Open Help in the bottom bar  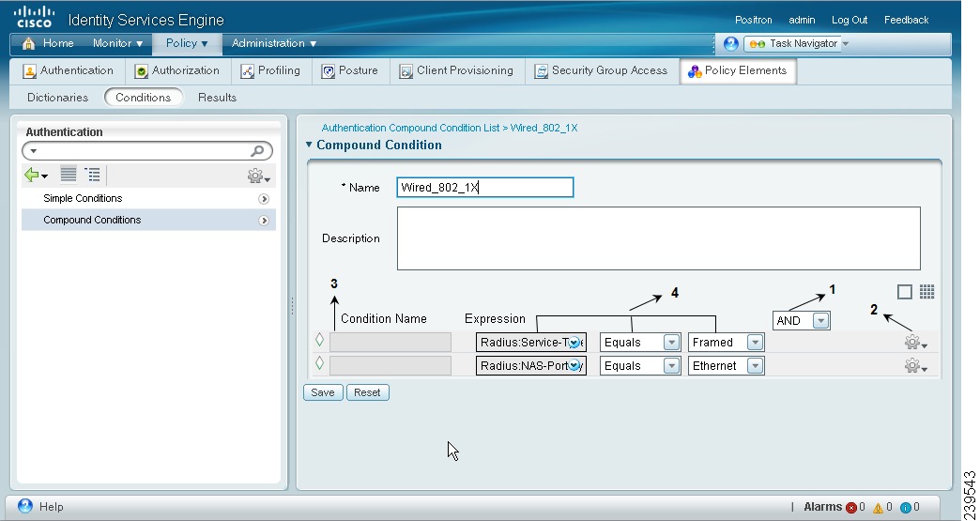coord(40,507)
